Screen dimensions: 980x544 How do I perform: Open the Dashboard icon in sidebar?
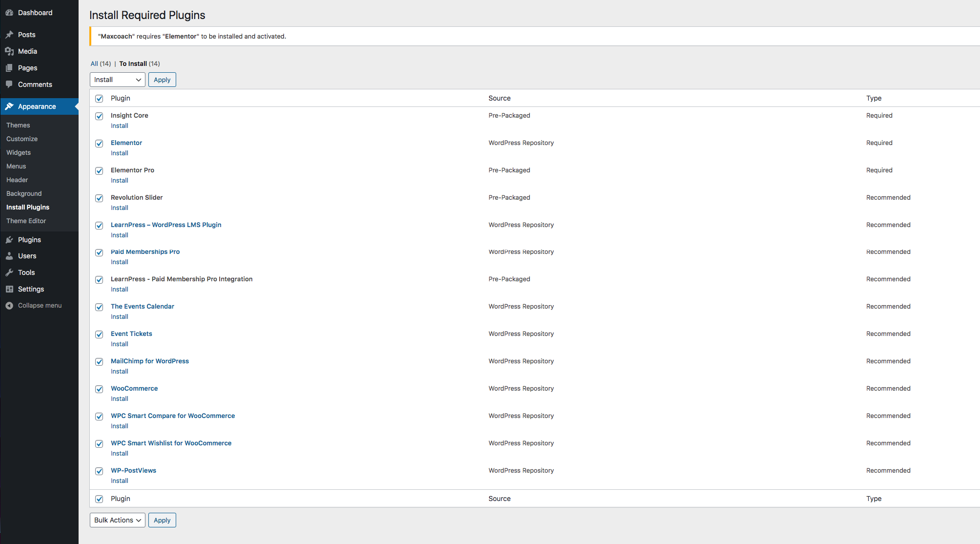tap(9, 13)
